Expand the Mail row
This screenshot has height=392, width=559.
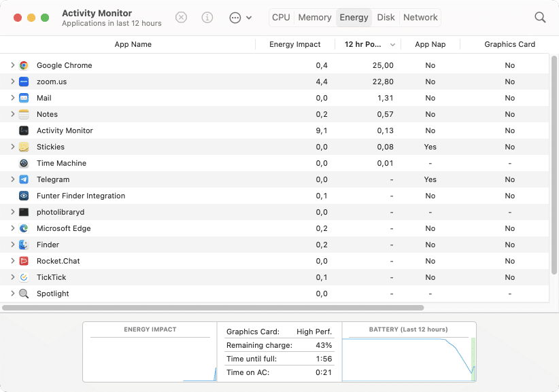[x=12, y=98]
